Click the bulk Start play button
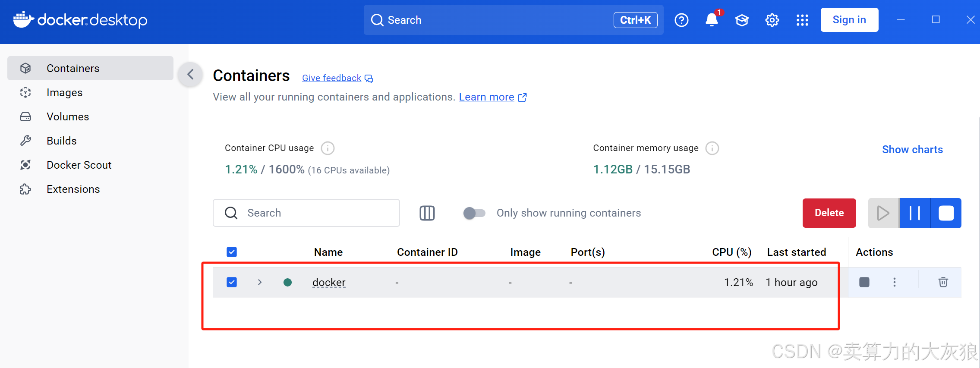 (883, 213)
